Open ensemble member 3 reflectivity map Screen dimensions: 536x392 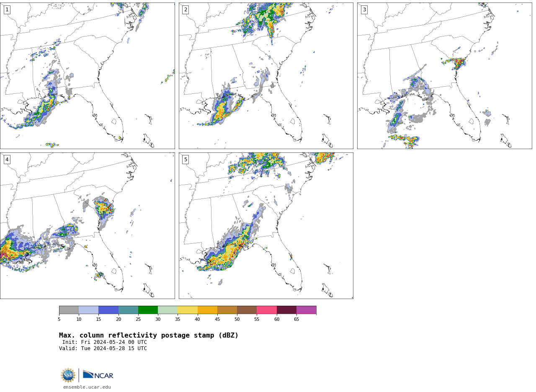pyautogui.click(x=444, y=76)
